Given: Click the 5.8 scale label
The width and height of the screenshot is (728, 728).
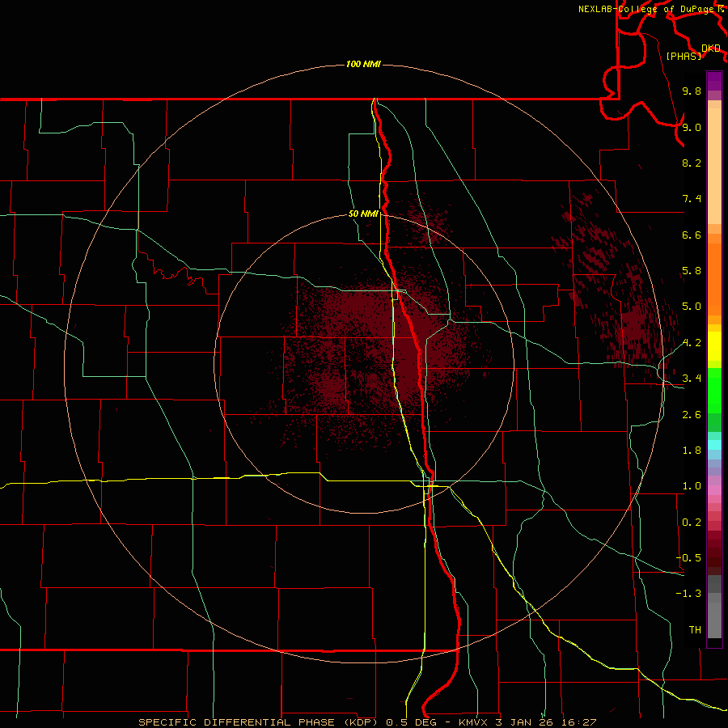Looking at the screenshot, I should coord(692,271).
